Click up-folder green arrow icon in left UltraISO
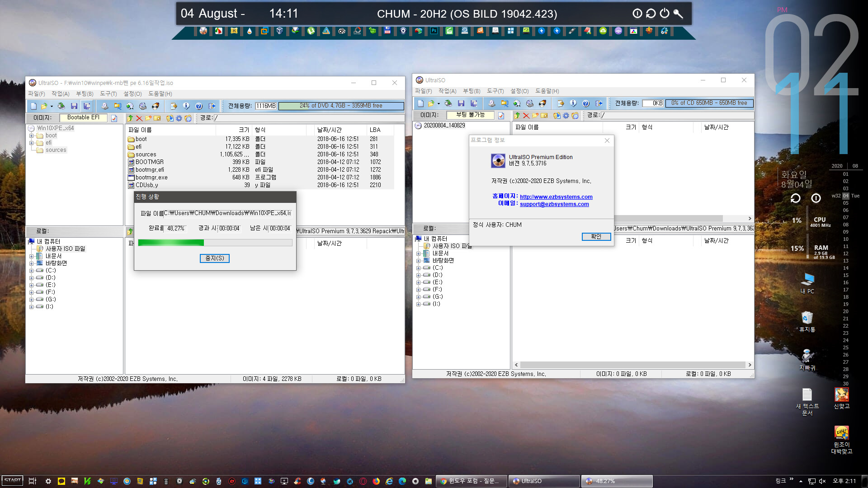868x488 pixels. coord(130,118)
